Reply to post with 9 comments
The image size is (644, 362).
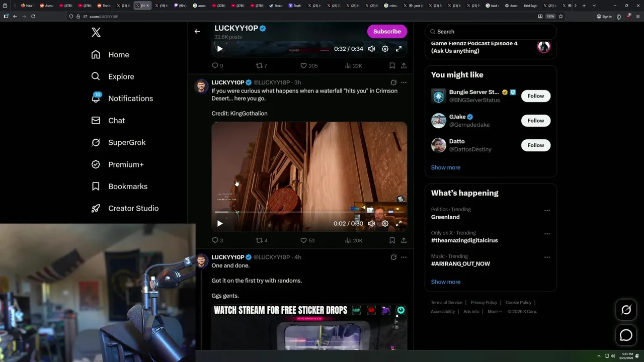pos(217,66)
